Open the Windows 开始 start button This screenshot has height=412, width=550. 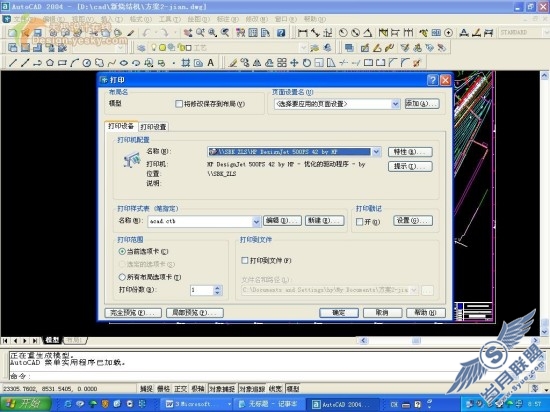tap(25, 404)
